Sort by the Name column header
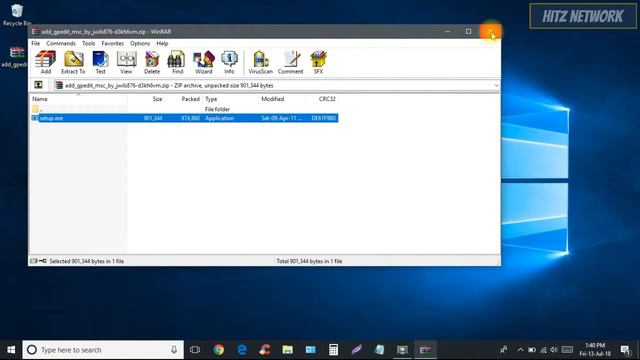This screenshot has height=360, width=640. [78, 99]
